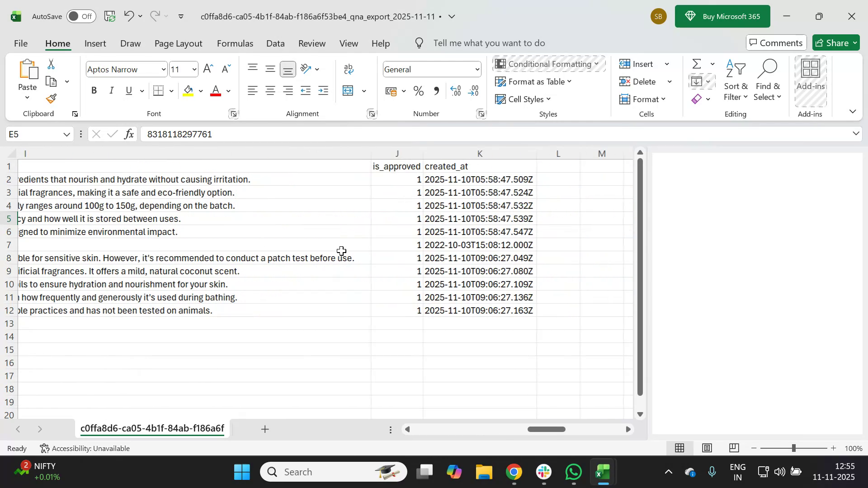Toggle underline formatting
This screenshot has height=488, width=868.
pos(128,90)
